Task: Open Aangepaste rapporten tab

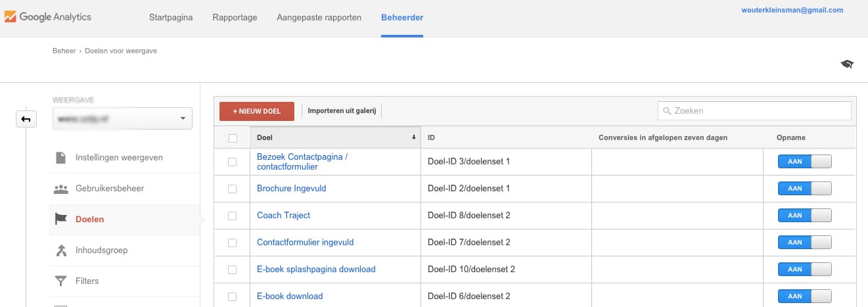Action: tap(319, 18)
